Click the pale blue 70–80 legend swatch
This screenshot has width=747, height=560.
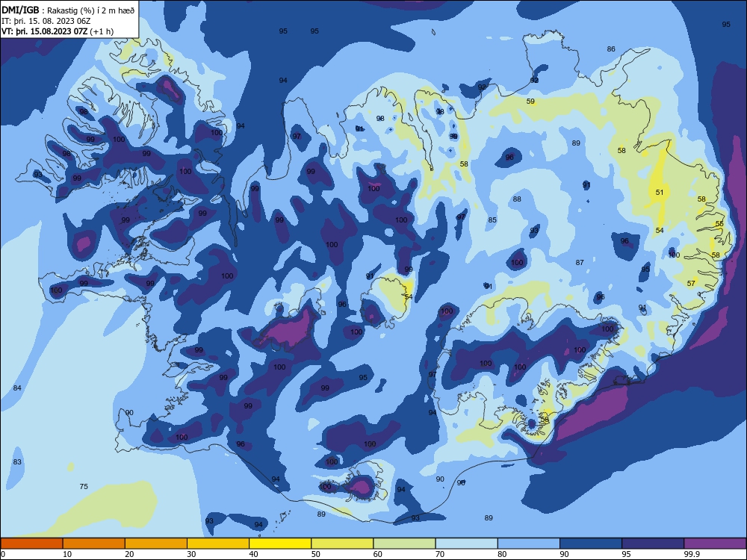(x=466, y=544)
